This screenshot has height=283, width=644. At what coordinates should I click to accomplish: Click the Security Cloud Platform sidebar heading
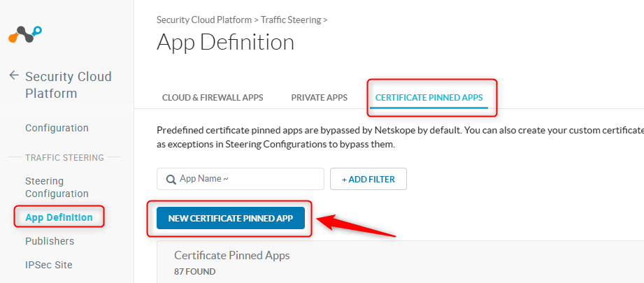point(69,85)
